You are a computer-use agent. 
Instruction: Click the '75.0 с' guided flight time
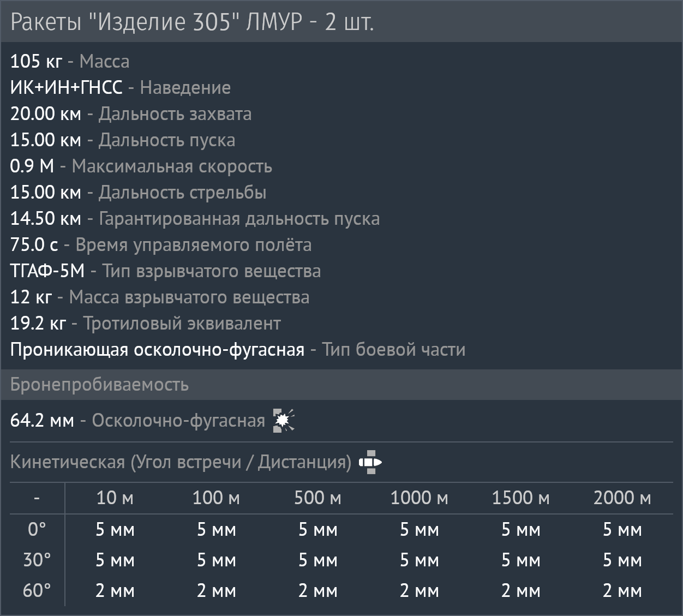34,244
